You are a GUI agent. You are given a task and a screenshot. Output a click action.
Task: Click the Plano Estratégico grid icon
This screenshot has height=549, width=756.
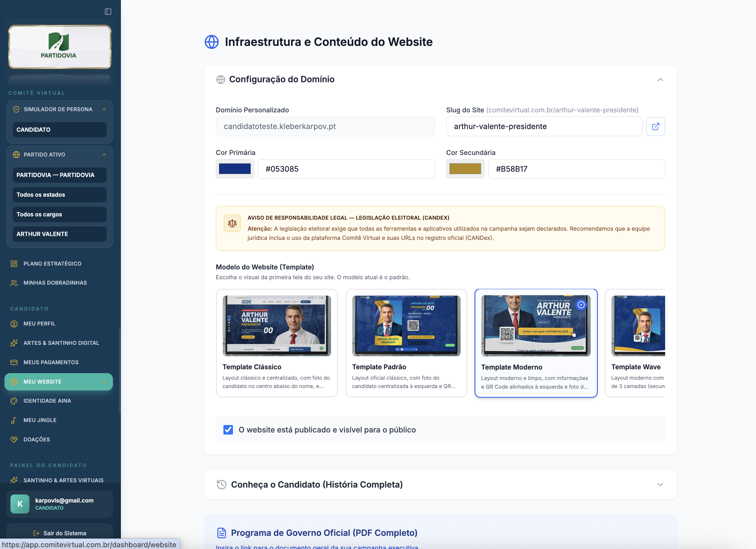pyautogui.click(x=14, y=263)
